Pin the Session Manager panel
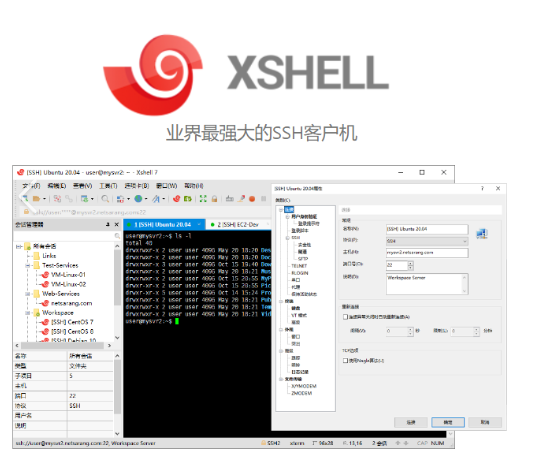Viewport: 535px width, 457px height. click(108, 224)
